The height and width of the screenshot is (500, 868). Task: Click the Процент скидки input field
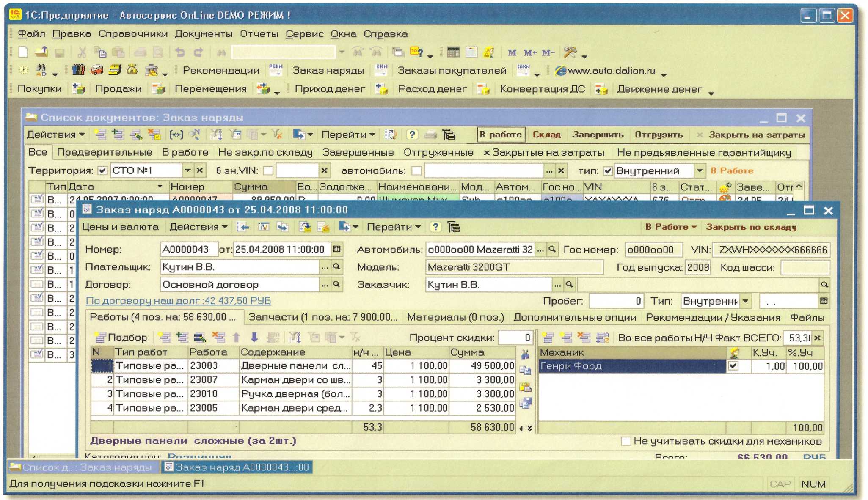pyautogui.click(x=515, y=338)
